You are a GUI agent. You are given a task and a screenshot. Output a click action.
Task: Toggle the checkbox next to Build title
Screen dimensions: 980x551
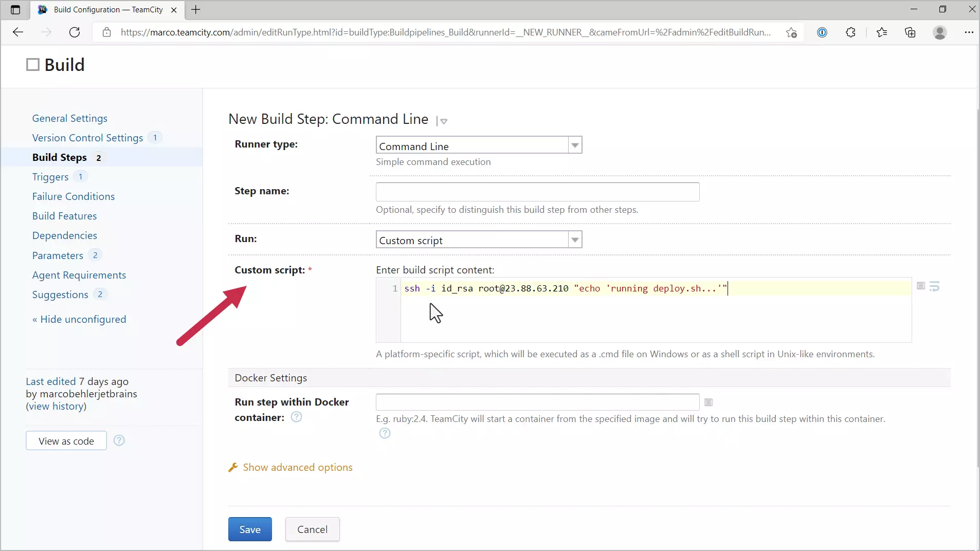coord(33,65)
